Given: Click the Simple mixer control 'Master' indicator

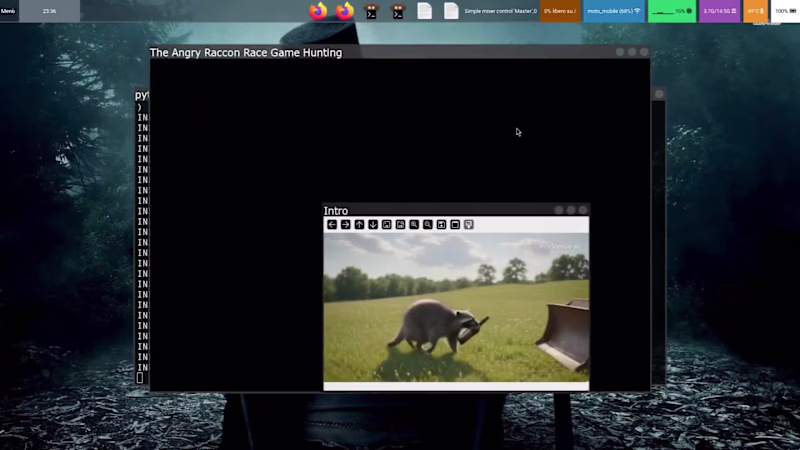Looking at the screenshot, I should click(x=501, y=11).
